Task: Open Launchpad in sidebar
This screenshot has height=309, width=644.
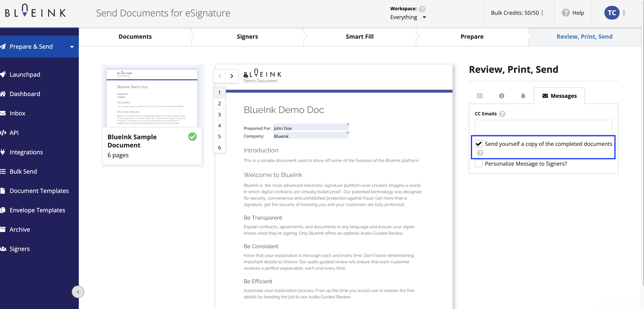Action: (x=25, y=74)
